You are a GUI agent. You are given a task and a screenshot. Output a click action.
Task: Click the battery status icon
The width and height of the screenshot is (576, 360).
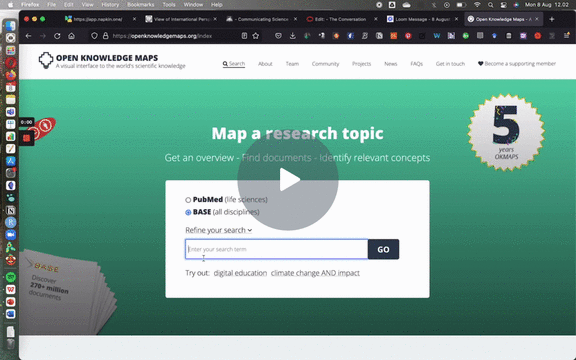(x=461, y=5)
